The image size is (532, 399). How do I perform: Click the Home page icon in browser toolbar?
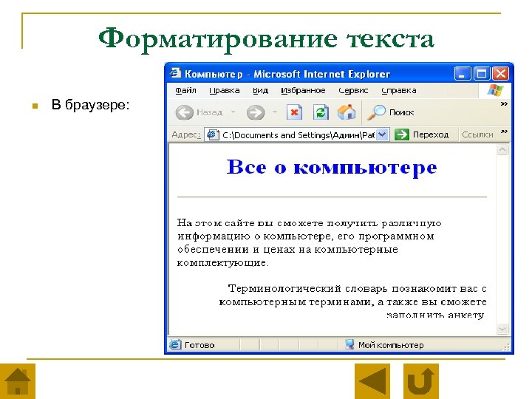coord(347,112)
